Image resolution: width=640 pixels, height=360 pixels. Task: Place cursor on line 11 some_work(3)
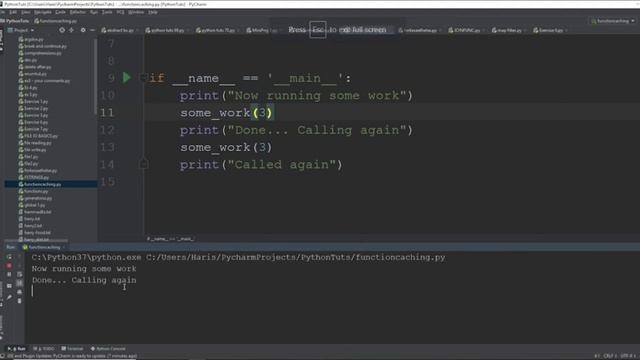click(x=226, y=113)
